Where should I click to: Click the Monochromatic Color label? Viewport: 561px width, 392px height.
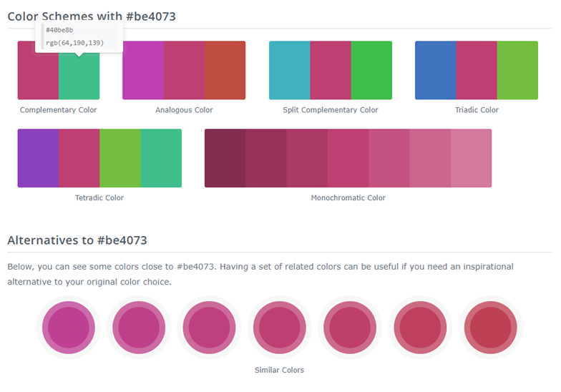point(348,198)
